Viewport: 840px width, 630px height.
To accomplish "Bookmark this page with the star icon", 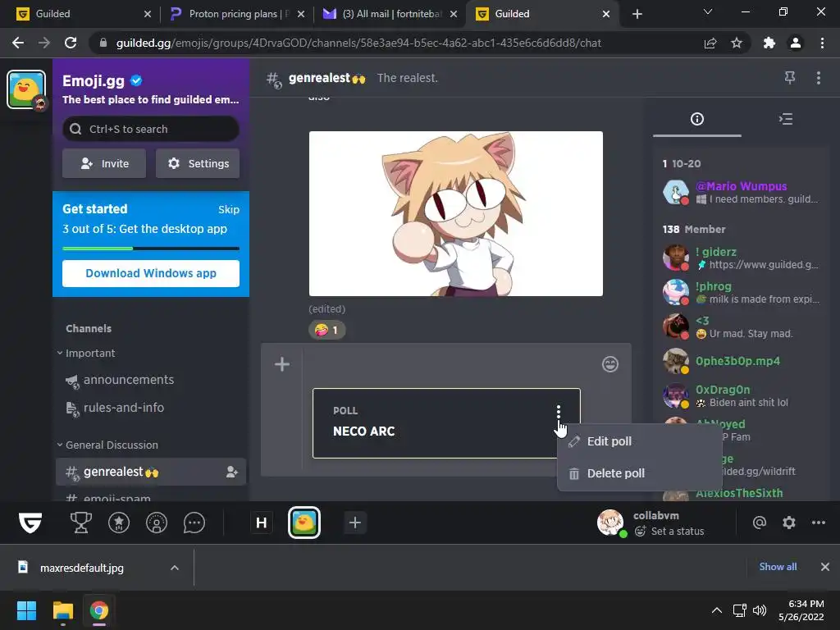I will 737,43.
